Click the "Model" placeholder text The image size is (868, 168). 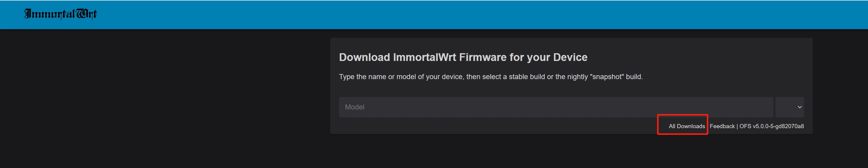355,107
